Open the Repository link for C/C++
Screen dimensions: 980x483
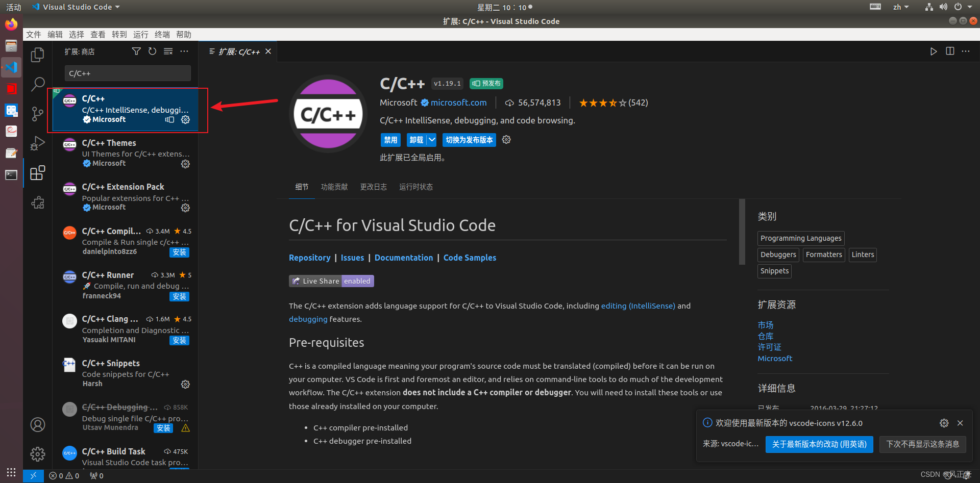point(309,258)
